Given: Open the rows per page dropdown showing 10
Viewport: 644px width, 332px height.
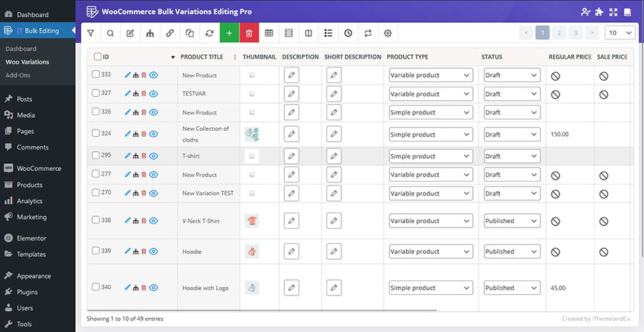Looking at the screenshot, I should (x=620, y=32).
